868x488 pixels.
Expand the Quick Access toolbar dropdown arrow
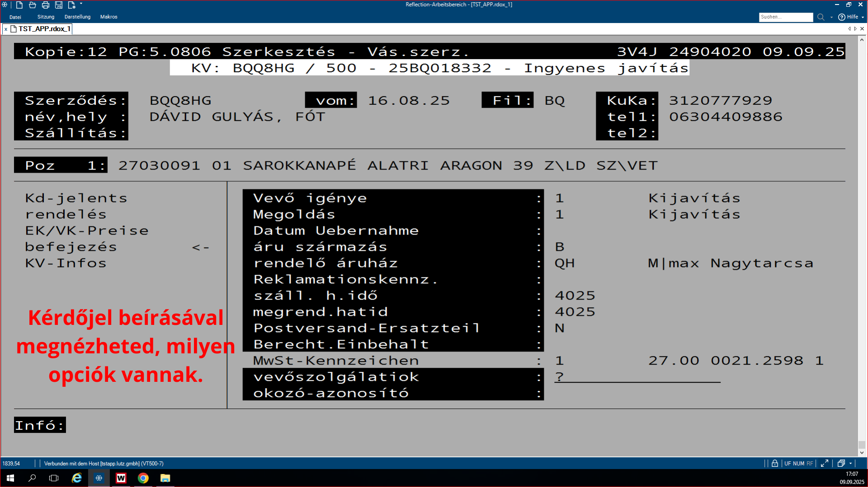(x=81, y=4)
